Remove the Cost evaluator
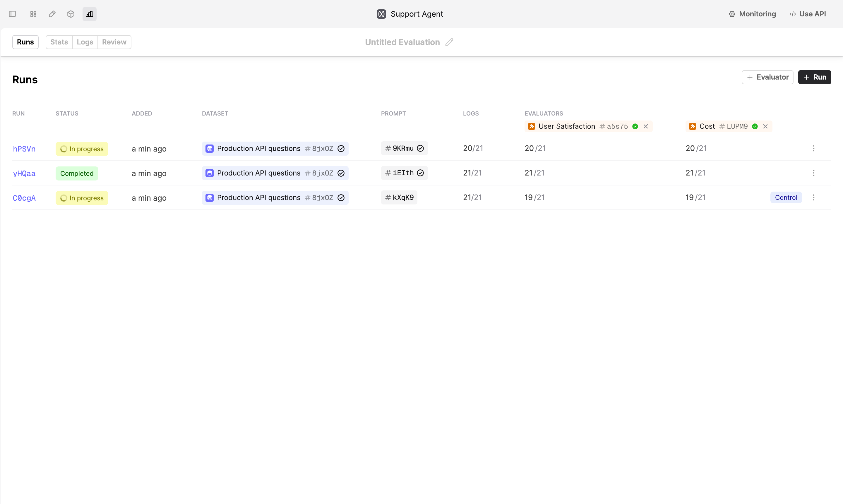The height and width of the screenshot is (504, 843). tap(765, 126)
